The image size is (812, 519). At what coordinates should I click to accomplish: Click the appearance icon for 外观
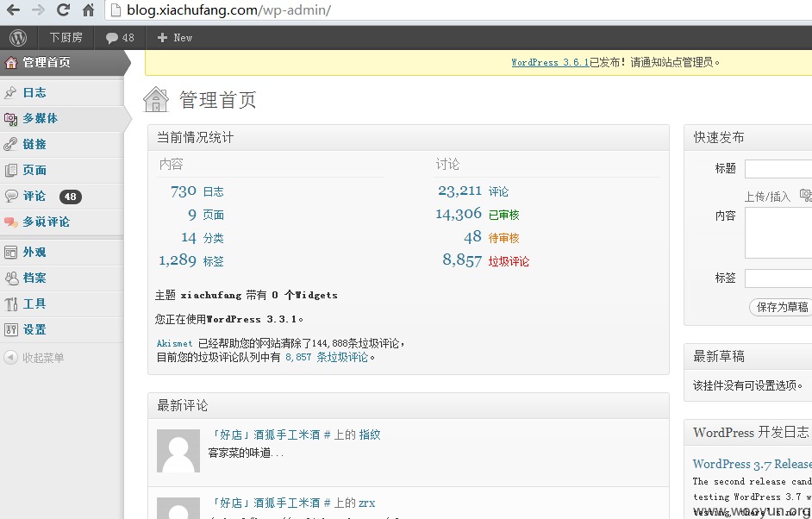[x=10, y=253]
